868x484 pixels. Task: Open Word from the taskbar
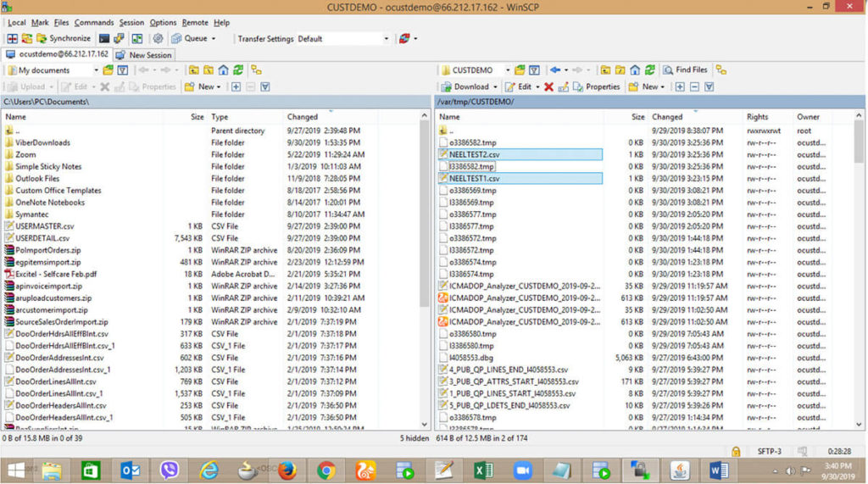point(719,470)
